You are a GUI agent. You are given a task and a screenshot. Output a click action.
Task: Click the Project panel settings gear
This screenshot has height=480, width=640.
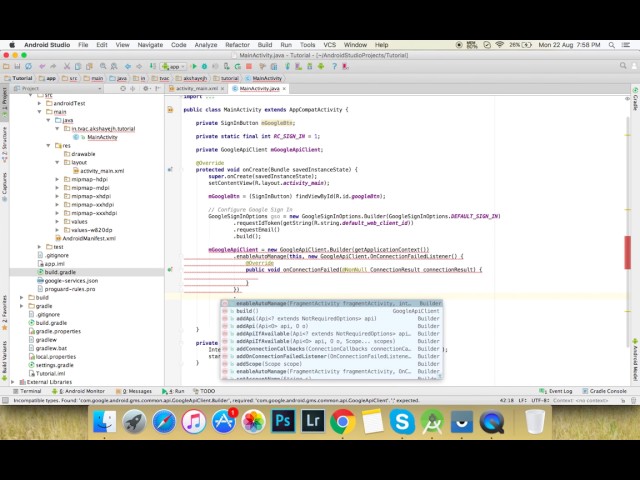click(145, 89)
